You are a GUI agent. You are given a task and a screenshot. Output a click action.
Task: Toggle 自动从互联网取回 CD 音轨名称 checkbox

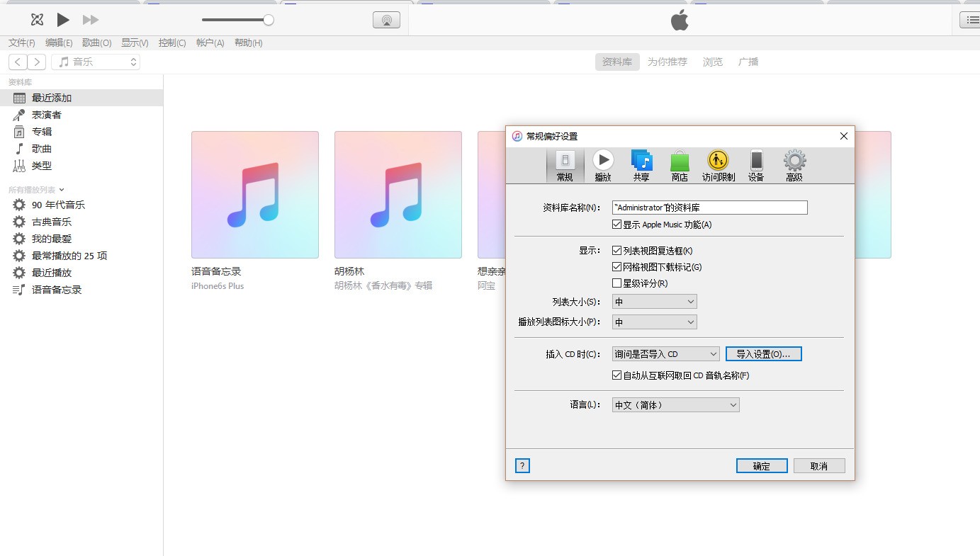click(x=616, y=375)
